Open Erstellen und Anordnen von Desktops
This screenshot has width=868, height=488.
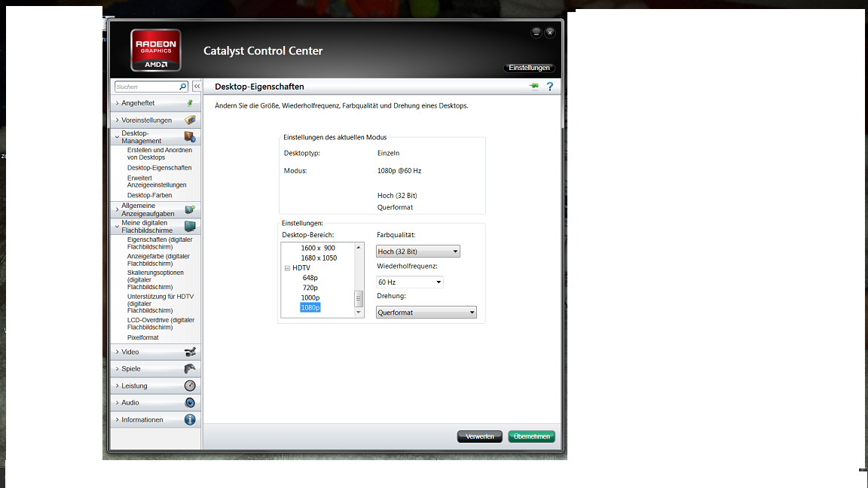(x=160, y=154)
